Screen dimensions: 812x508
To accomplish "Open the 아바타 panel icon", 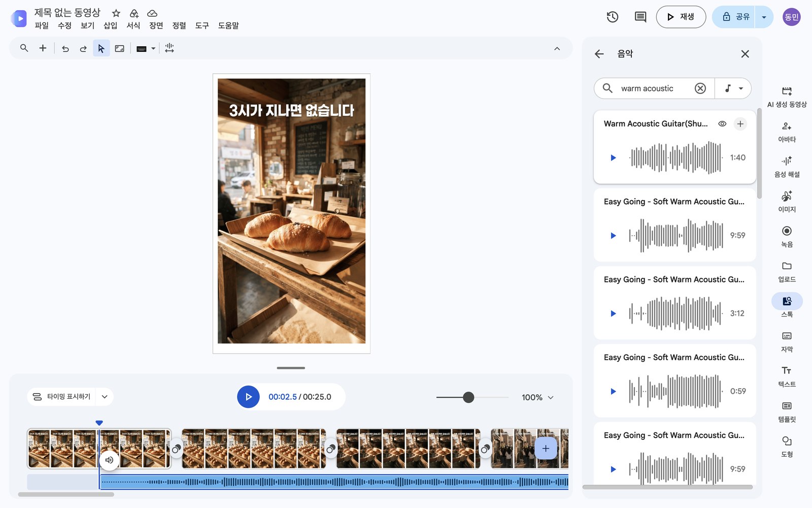I will click(x=787, y=132).
